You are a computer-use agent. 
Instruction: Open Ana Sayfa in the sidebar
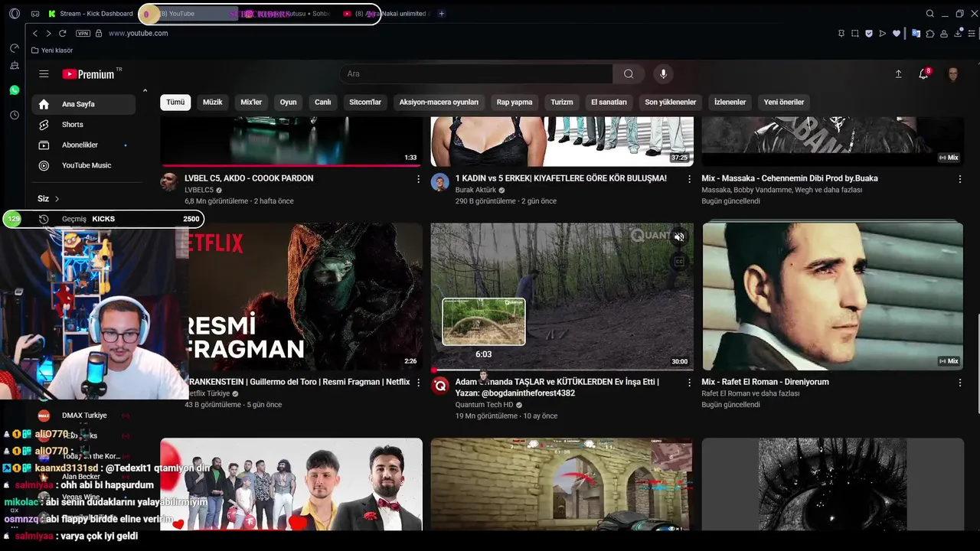tap(83, 104)
